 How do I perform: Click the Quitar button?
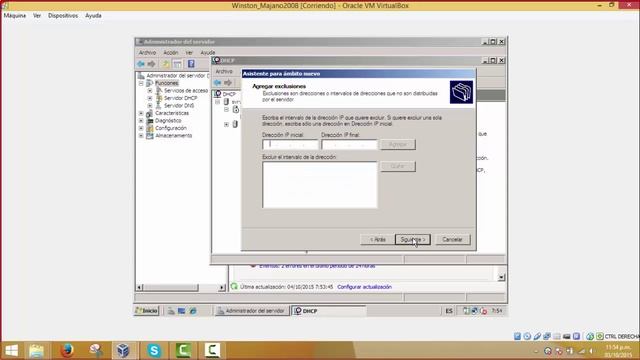point(398,166)
